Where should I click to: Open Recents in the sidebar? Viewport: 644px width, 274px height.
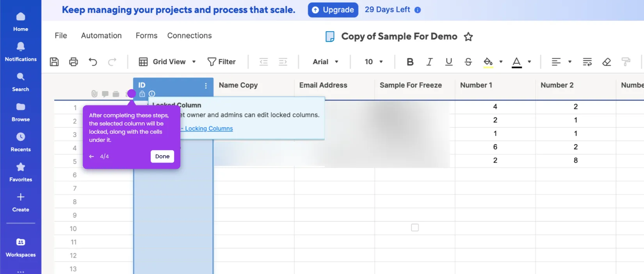click(21, 142)
